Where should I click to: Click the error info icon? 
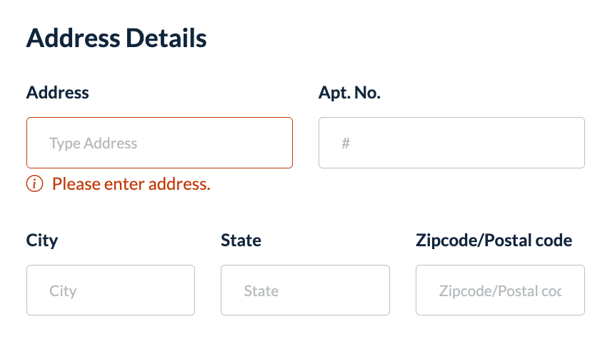tap(34, 184)
